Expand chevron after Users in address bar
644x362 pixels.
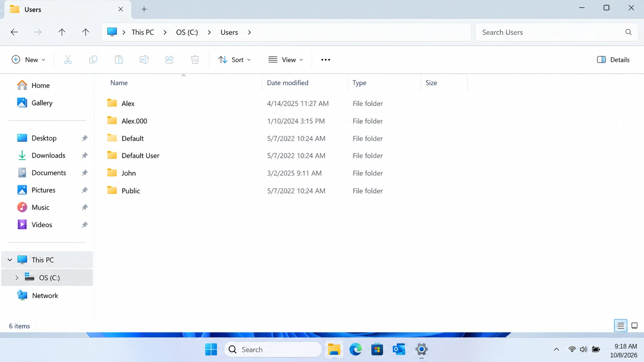pos(250,32)
